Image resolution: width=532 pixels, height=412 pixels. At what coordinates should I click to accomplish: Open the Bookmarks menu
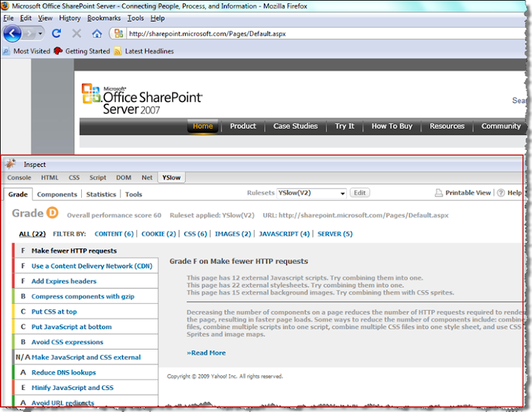pyautogui.click(x=104, y=18)
